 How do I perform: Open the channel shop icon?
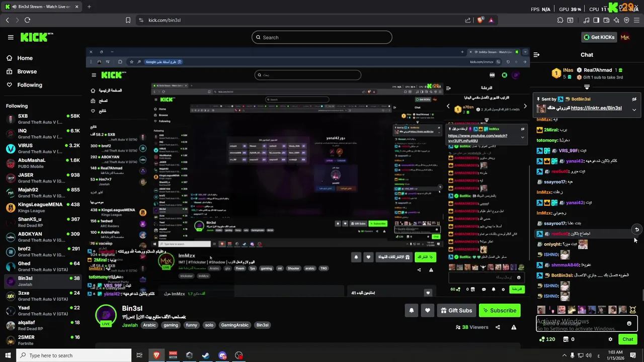click(565, 339)
